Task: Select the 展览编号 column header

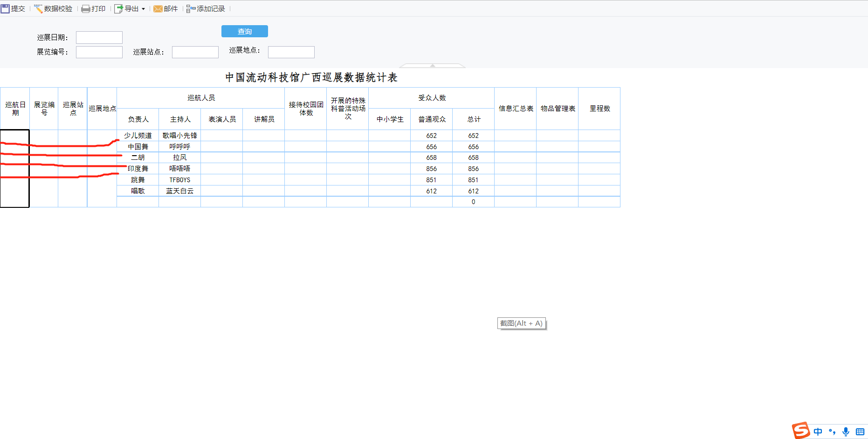Action: (44, 109)
